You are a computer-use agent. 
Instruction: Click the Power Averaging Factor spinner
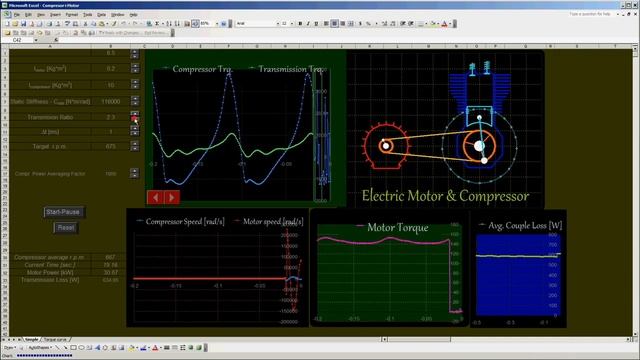click(134, 173)
